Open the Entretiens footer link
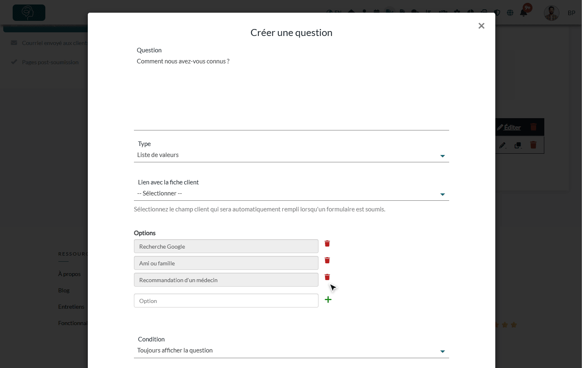 [x=71, y=307]
